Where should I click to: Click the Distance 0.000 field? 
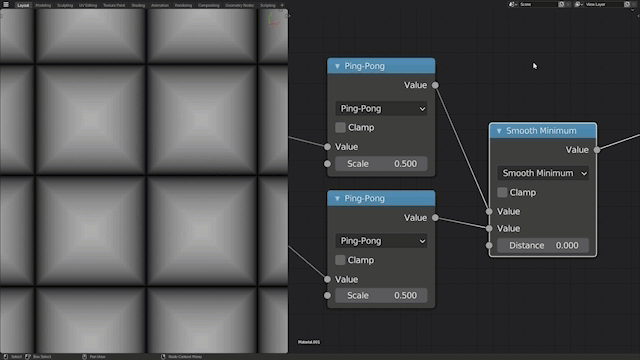tap(543, 245)
